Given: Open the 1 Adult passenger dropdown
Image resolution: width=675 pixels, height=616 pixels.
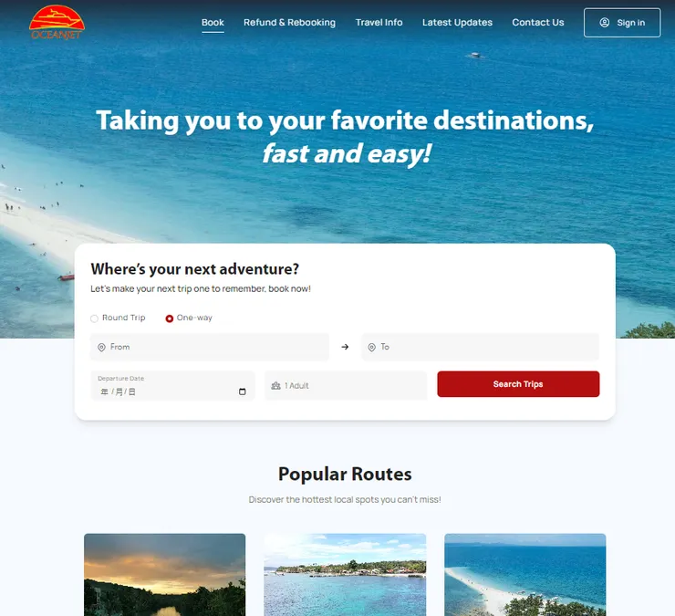Looking at the screenshot, I should pyautogui.click(x=346, y=385).
